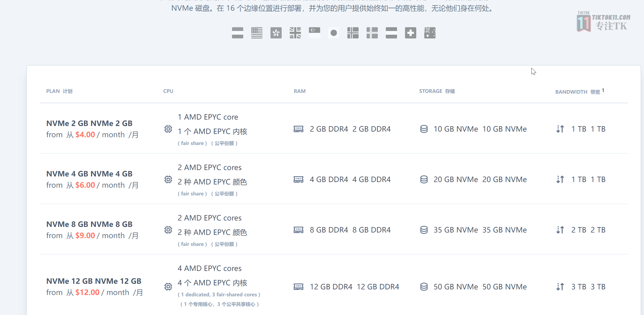
Task: Click the 'PLAN 计划' column header
Action: point(59,91)
